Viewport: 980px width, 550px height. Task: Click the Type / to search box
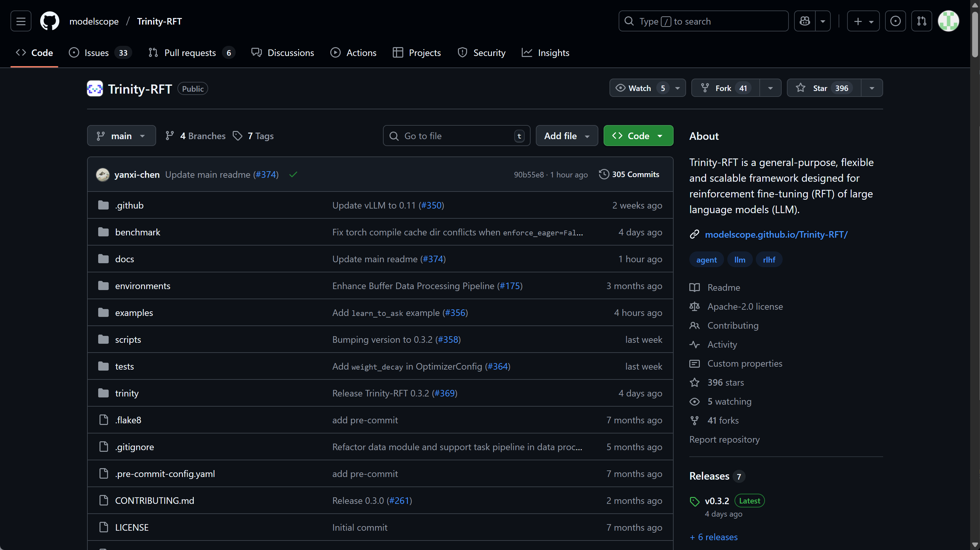pos(703,21)
